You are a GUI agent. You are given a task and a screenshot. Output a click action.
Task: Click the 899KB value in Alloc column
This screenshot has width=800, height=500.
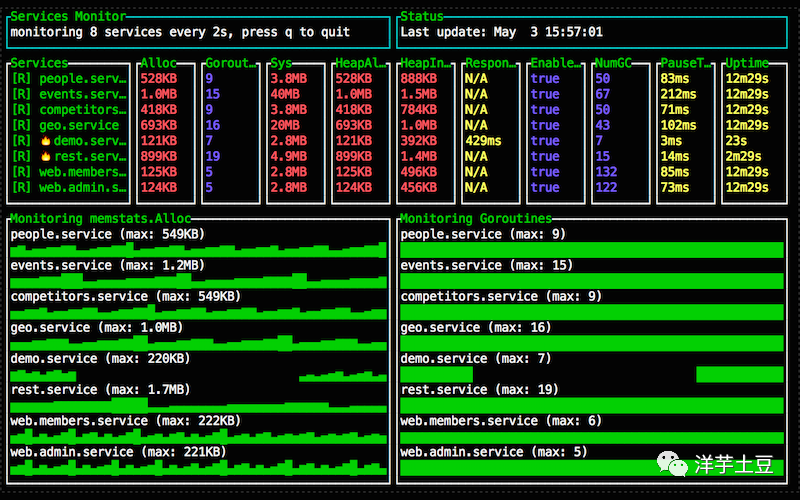tap(159, 157)
